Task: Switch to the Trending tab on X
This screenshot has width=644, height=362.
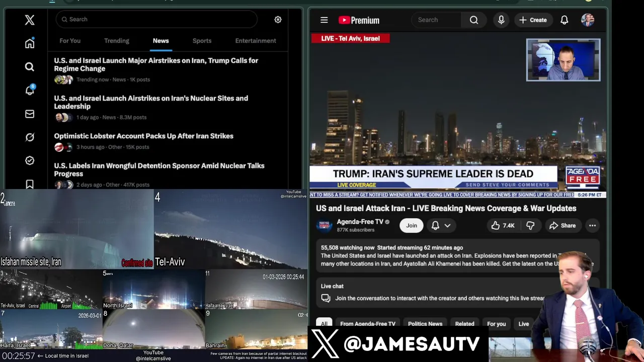Action: pos(117,41)
